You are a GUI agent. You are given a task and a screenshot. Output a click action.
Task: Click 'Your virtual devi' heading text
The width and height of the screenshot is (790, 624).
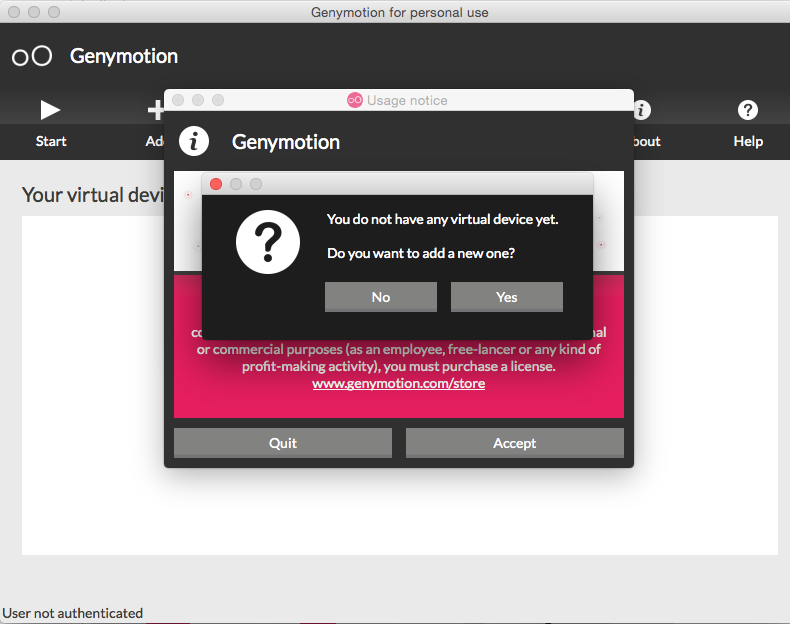click(x=93, y=195)
